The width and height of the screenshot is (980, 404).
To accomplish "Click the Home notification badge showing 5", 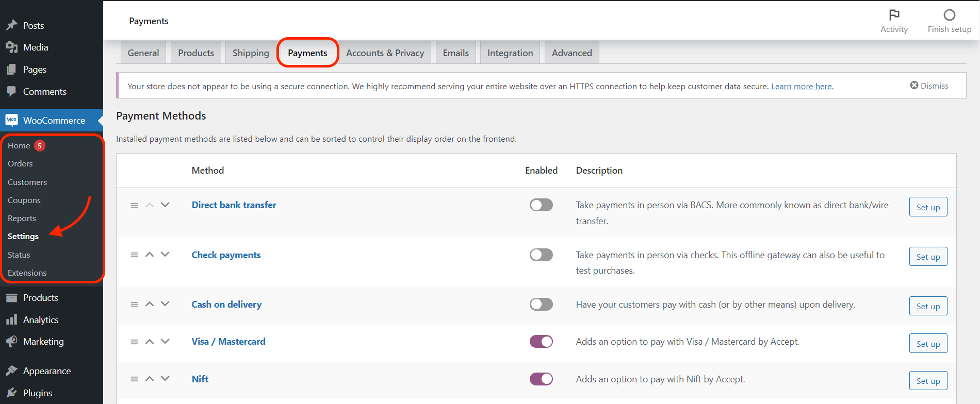I will tap(40, 146).
